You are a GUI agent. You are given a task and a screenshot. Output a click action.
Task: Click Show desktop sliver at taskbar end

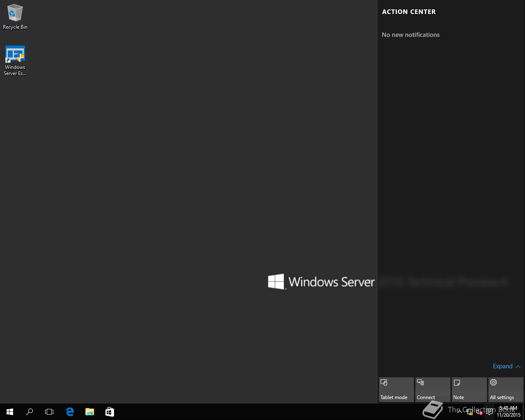click(x=524, y=412)
